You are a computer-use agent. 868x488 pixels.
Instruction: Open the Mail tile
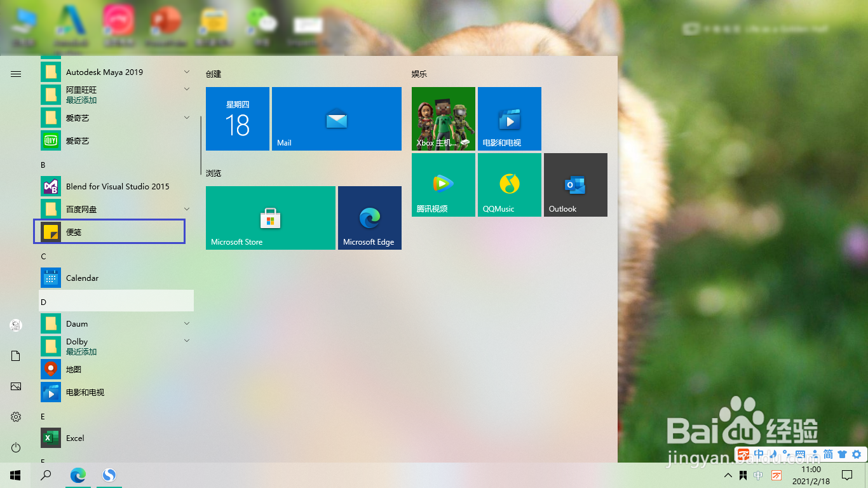click(x=337, y=119)
